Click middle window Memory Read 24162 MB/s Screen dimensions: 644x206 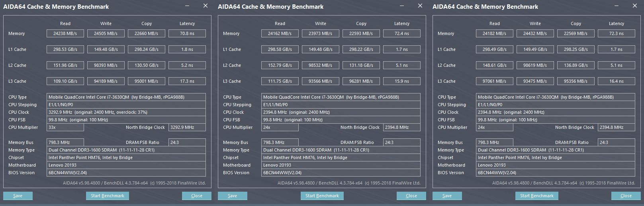280,33
